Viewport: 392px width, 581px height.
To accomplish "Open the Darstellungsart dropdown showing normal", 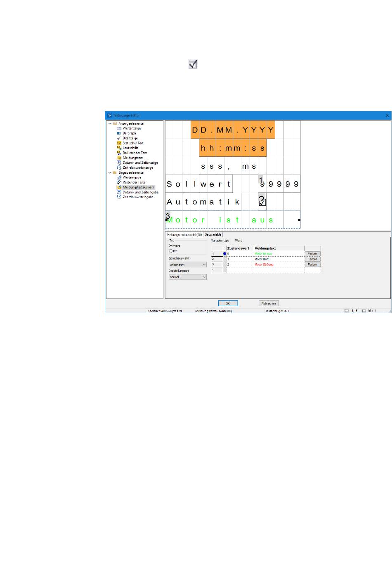I will point(188,277).
